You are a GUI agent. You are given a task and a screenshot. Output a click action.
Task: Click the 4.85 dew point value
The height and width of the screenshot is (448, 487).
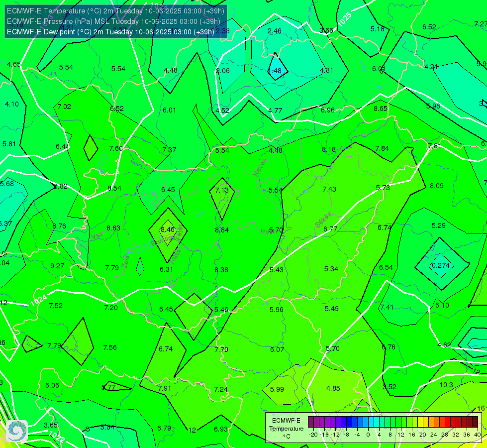pos(333,388)
